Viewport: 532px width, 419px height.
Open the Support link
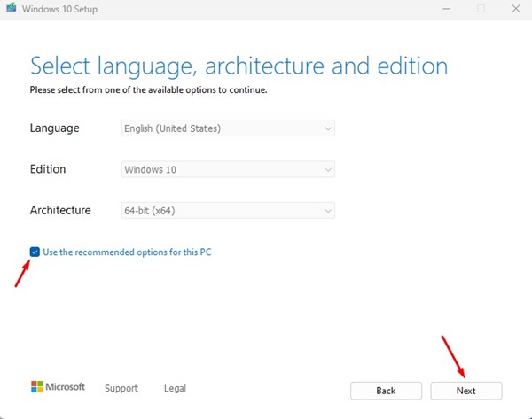click(121, 388)
